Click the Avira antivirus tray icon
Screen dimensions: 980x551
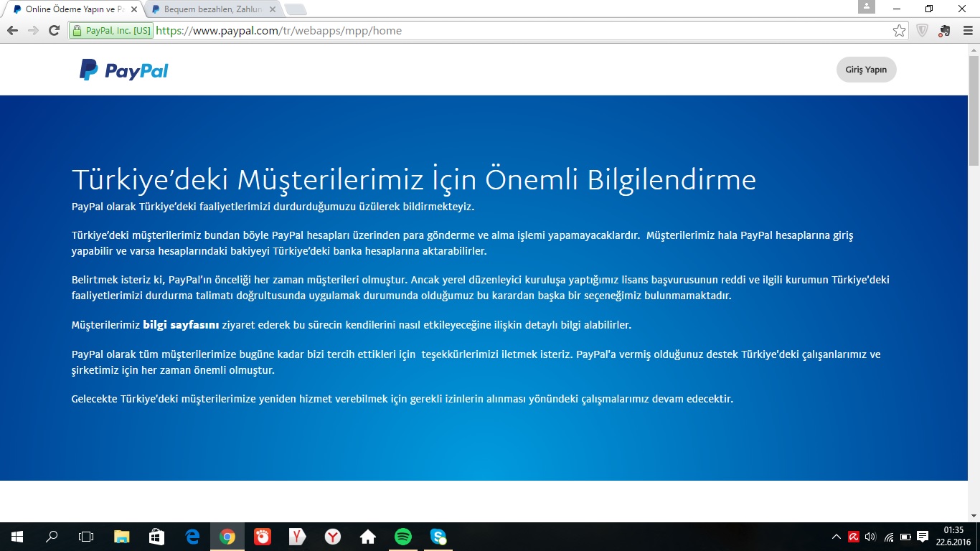tap(854, 537)
